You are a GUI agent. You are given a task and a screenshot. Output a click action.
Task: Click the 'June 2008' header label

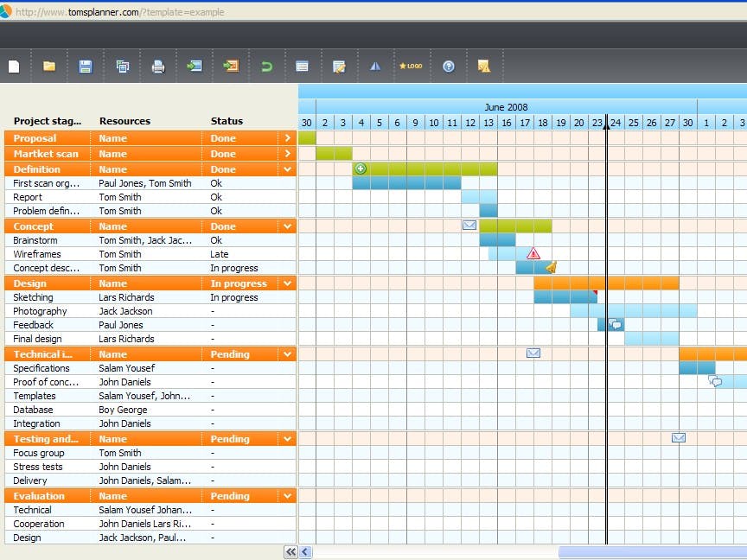pyautogui.click(x=505, y=106)
